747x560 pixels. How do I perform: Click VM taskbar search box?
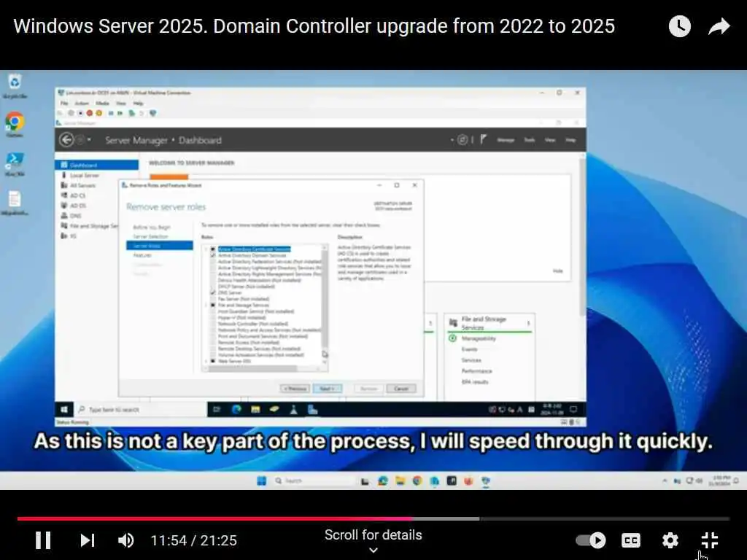click(141, 410)
